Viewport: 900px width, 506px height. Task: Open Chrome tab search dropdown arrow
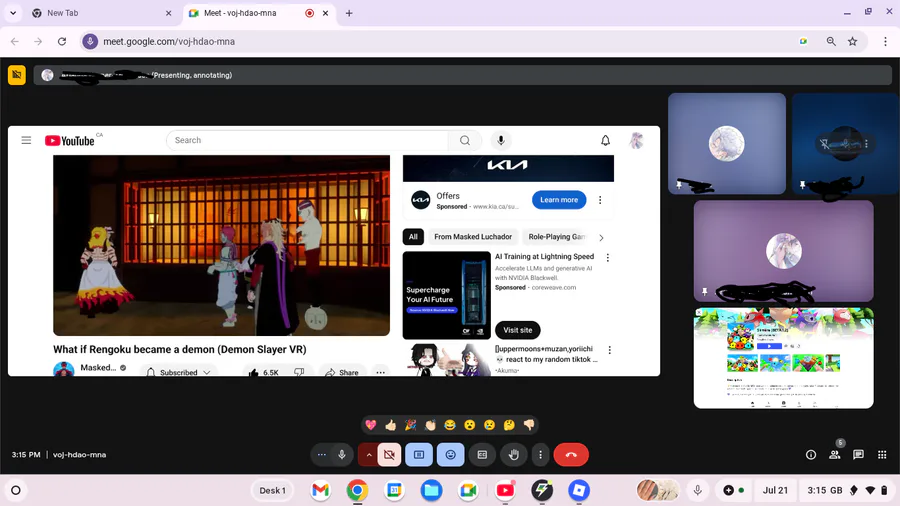click(x=13, y=13)
